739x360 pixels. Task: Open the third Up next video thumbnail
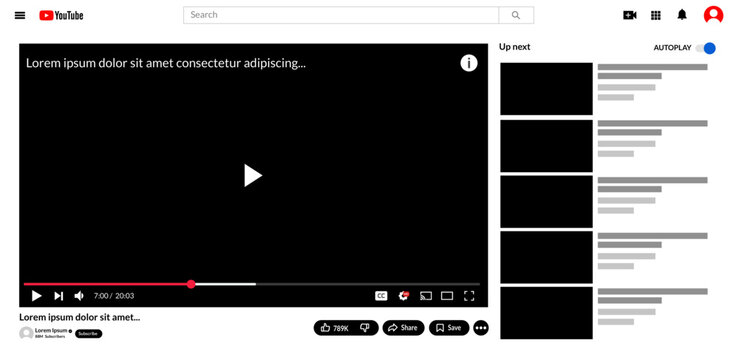click(x=546, y=202)
